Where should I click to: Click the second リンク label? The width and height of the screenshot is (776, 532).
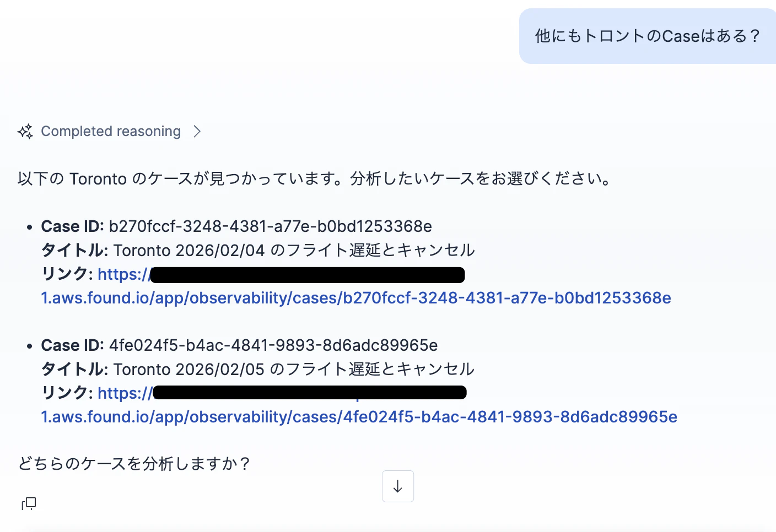click(x=67, y=393)
